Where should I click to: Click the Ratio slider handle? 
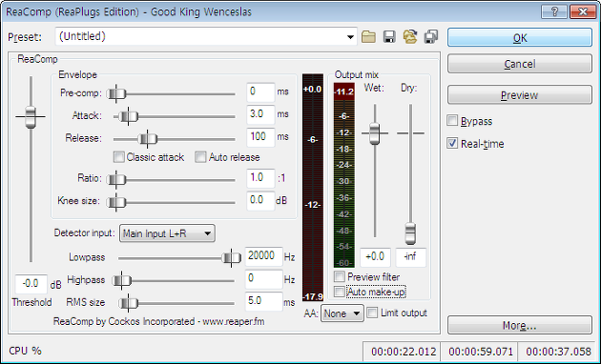point(116,179)
